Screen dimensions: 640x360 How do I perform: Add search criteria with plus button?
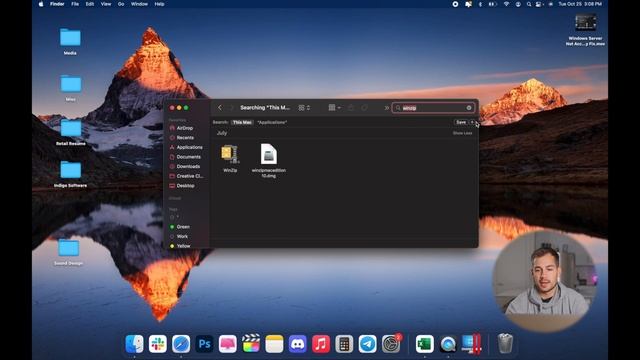coord(472,122)
